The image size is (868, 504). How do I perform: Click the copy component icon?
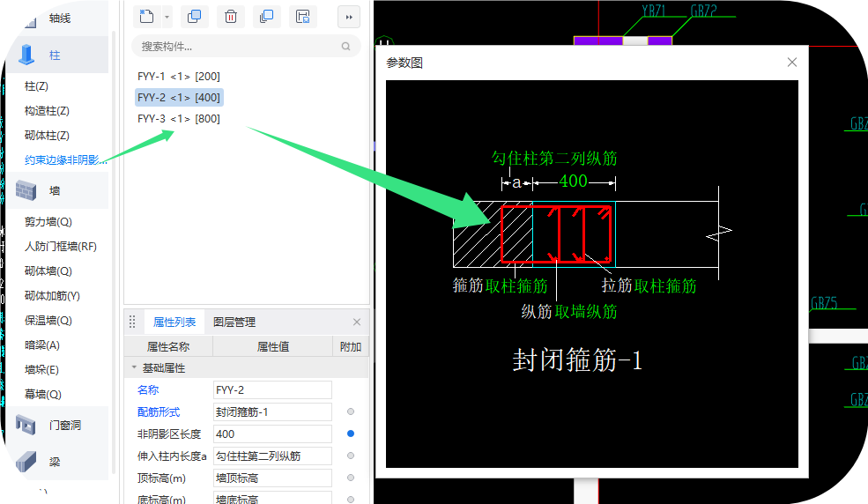(194, 17)
